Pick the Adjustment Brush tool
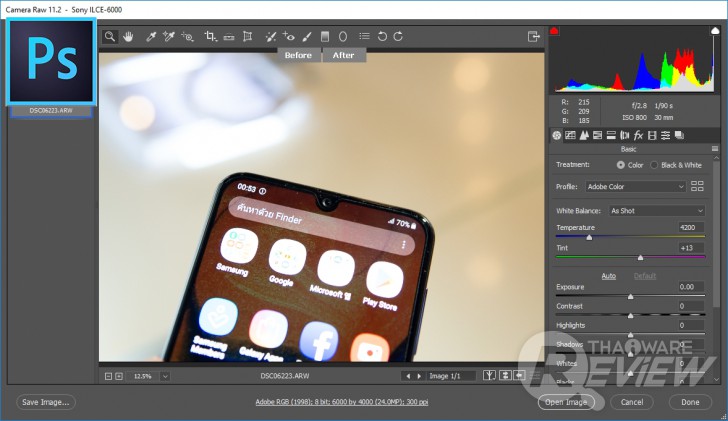728x421 pixels. click(306, 36)
